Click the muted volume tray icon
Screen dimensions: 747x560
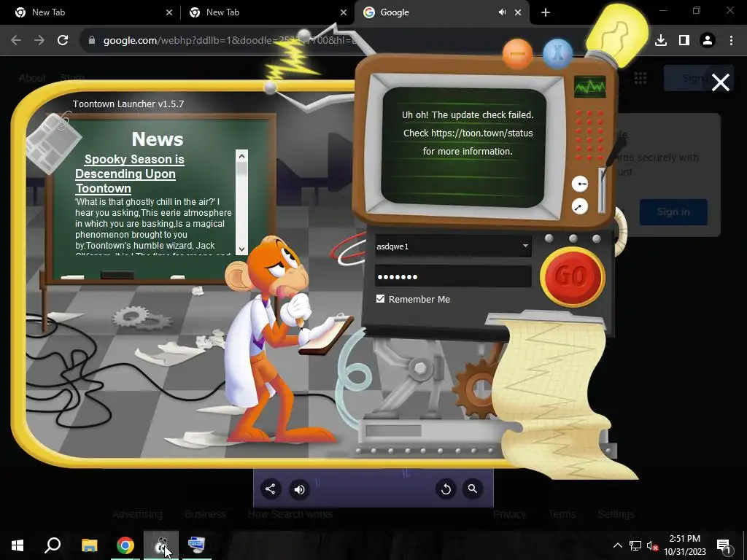point(652,545)
